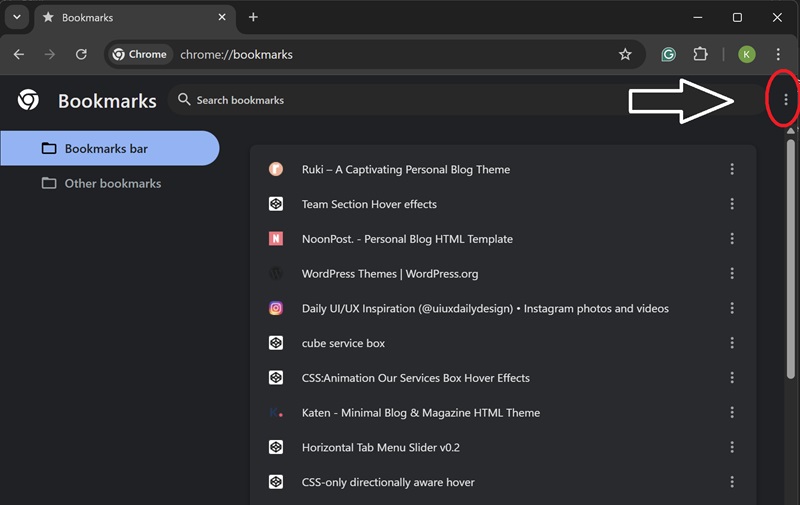The height and width of the screenshot is (505, 800).
Task: Open the WordPress Themes bookmark
Action: tap(503, 273)
